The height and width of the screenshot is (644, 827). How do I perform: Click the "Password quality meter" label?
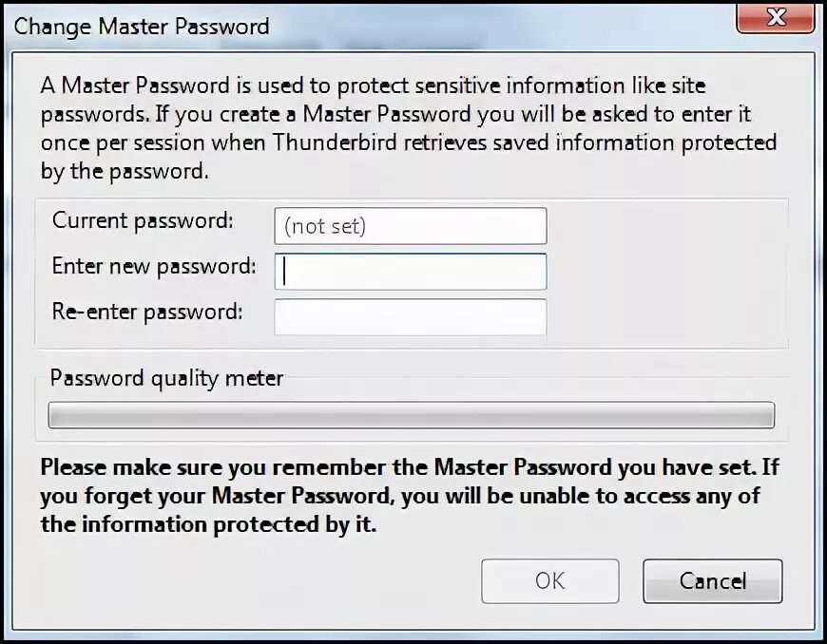click(166, 378)
